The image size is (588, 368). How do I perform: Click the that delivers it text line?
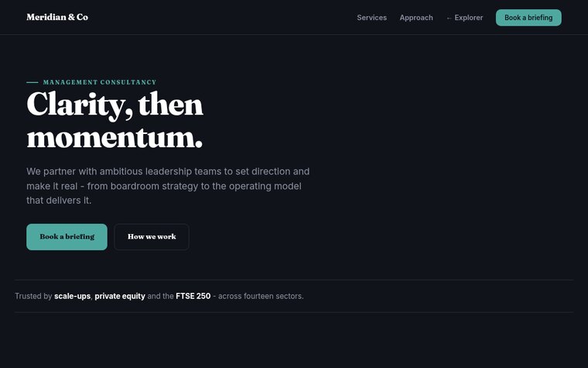click(59, 201)
